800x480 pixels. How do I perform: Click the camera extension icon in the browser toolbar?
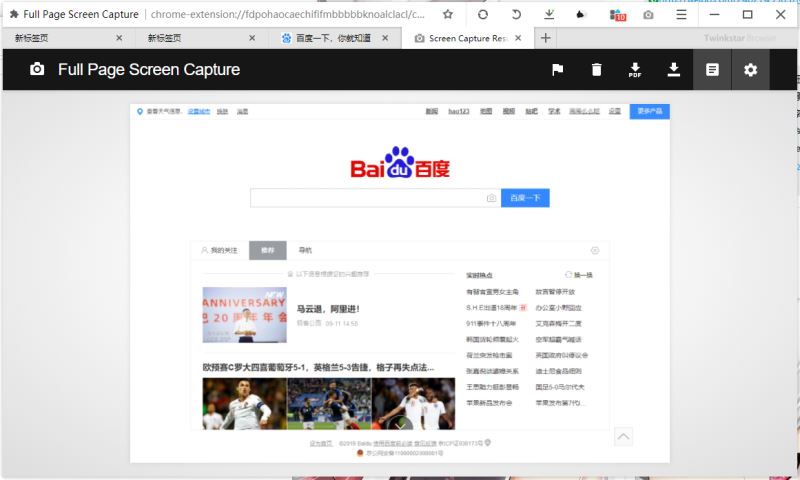648,15
